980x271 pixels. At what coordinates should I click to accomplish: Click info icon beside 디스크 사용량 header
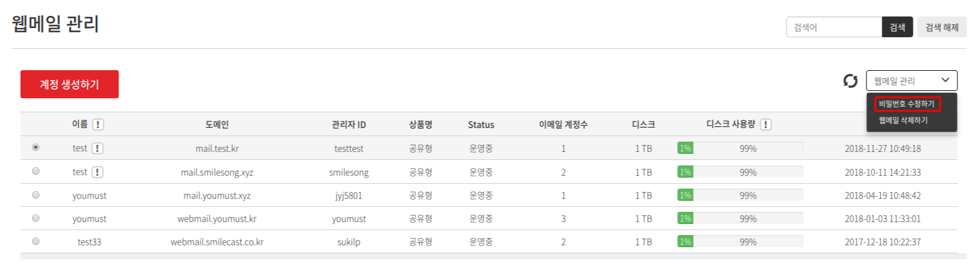point(766,125)
